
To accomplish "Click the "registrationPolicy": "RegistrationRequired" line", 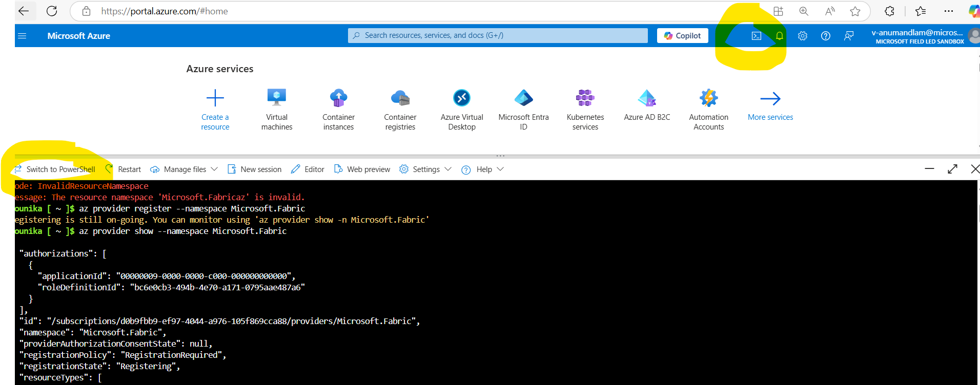I will tap(122, 355).
